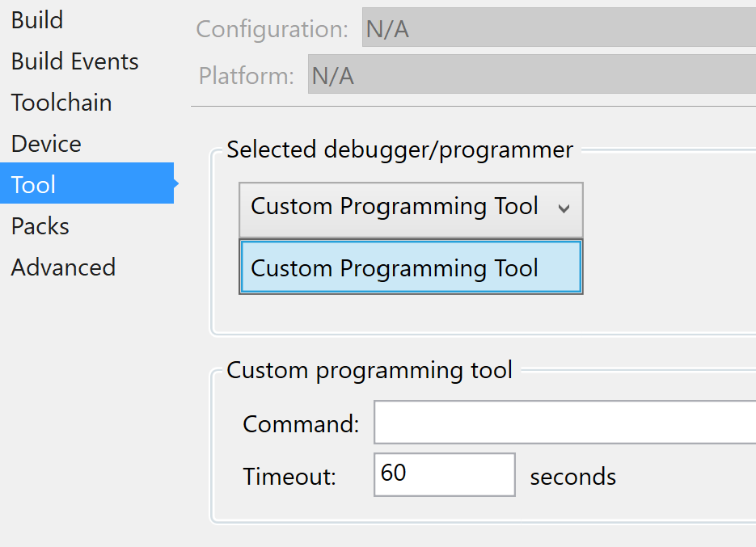Open the Device settings tab
Image resolution: width=756 pixels, height=547 pixels.
pos(46,144)
